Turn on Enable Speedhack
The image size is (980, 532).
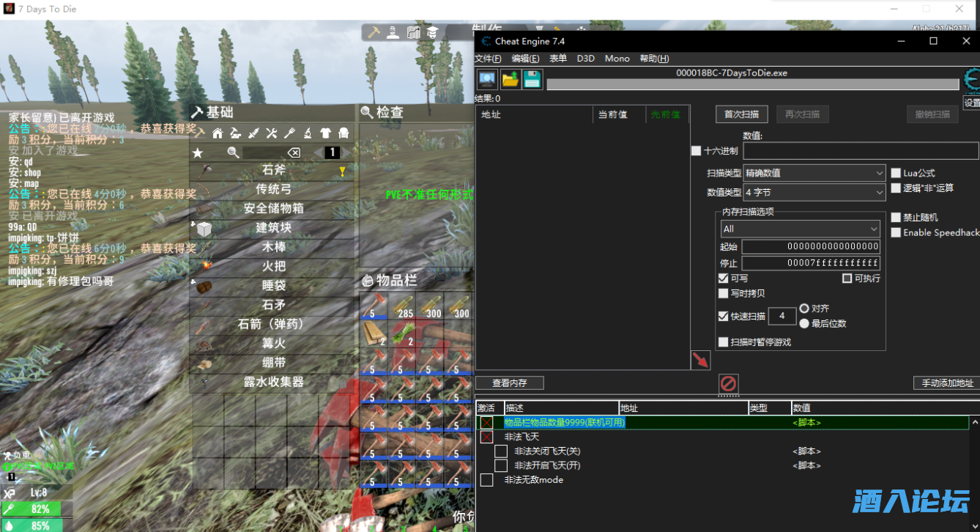click(x=896, y=232)
